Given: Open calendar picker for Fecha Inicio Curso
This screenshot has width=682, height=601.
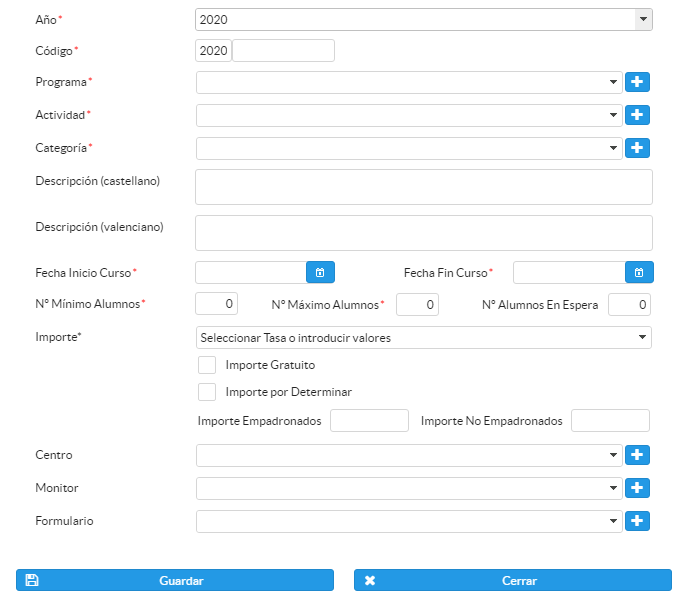Looking at the screenshot, I should pos(320,272).
